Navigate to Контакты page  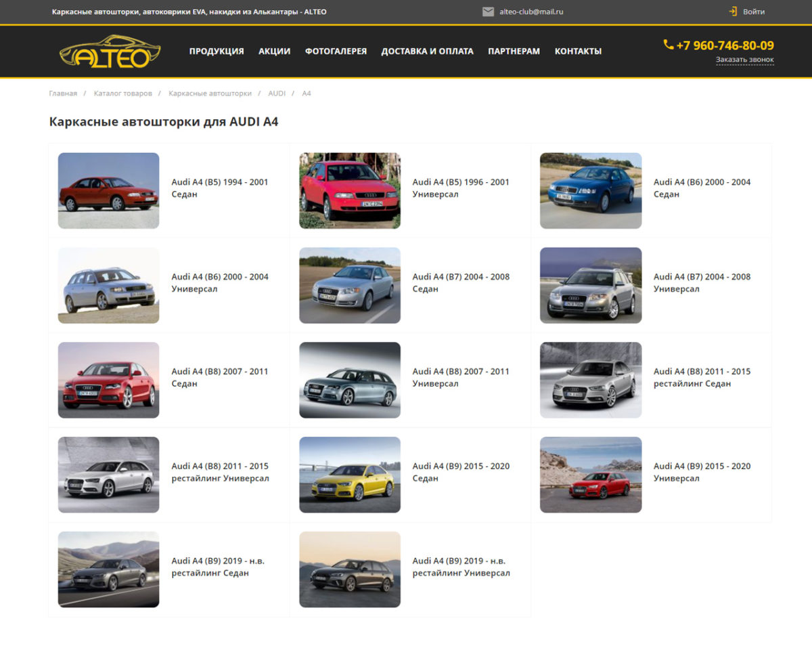(578, 51)
